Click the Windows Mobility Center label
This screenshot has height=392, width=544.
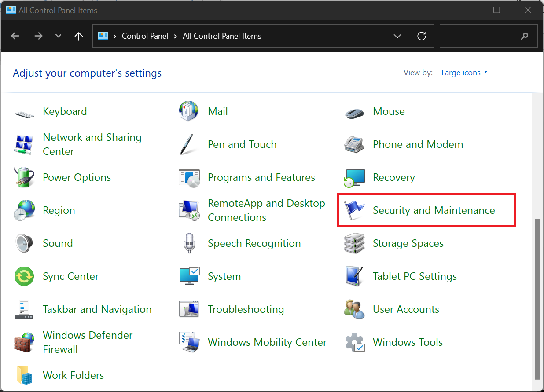(x=267, y=342)
